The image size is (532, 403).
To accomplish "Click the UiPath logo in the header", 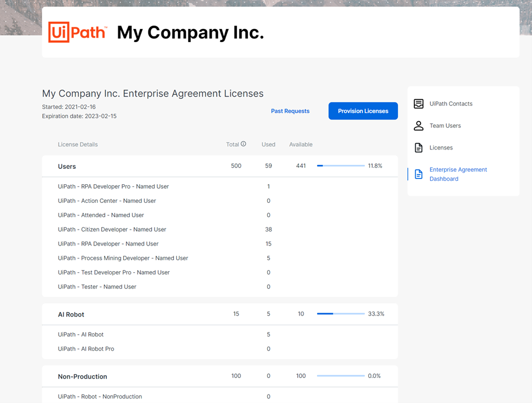I will (78, 32).
